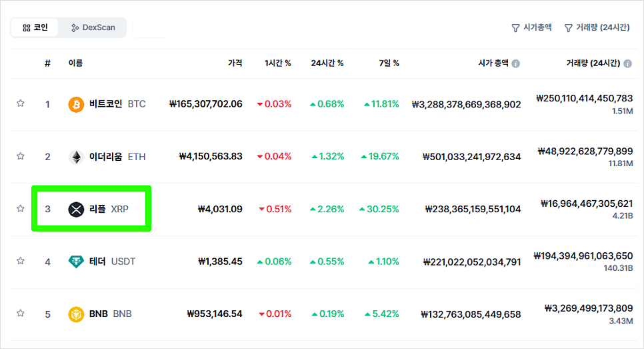Click Bitcoin market cap ₩3,288,378,669,368,902
644x349 pixels.
[466, 104]
